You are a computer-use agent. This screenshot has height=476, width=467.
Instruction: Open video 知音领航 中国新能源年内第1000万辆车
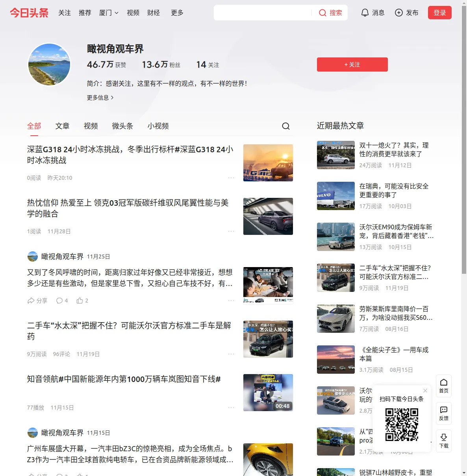tap(124, 379)
